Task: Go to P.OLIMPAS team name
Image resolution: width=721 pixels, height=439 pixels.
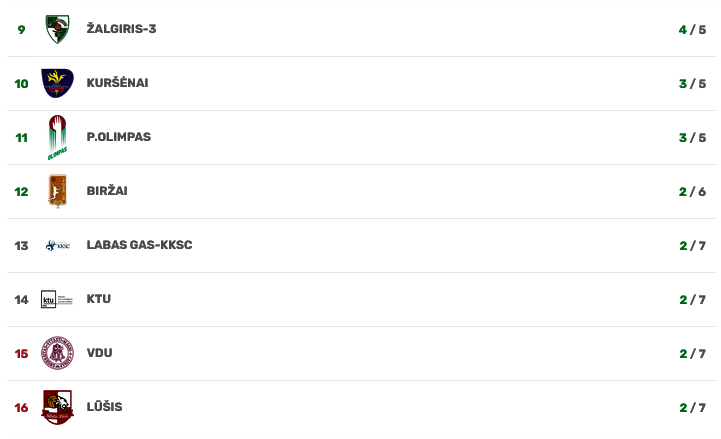Action: (x=119, y=137)
